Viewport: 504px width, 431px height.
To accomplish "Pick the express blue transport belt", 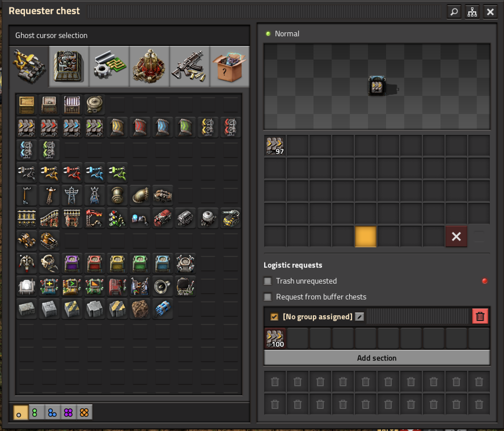I will coord(72,127).
